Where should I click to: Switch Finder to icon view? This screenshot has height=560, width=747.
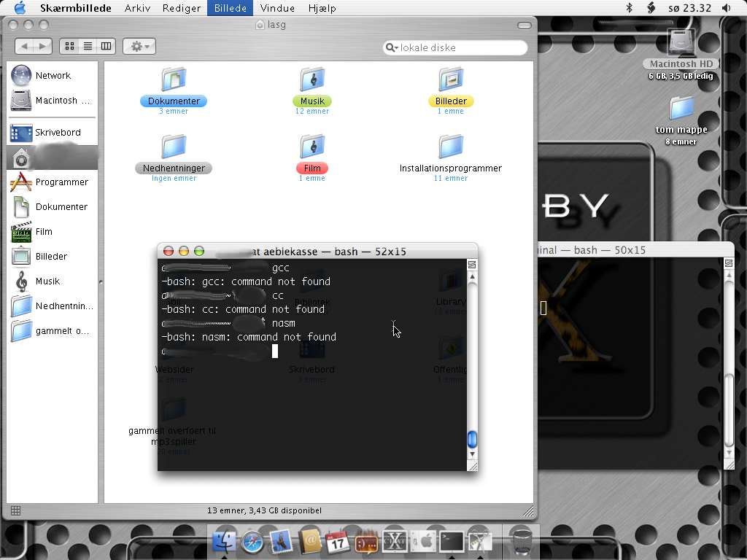point(69,46)
